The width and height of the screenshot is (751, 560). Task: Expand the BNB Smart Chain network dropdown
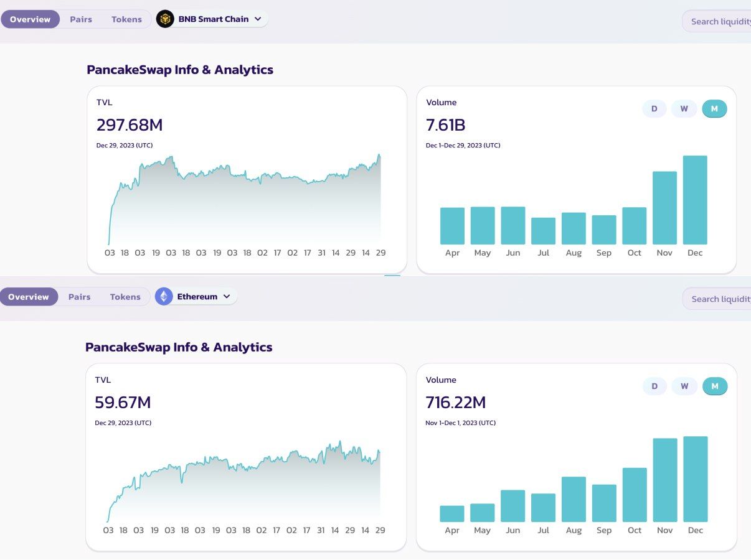(258, 19)
